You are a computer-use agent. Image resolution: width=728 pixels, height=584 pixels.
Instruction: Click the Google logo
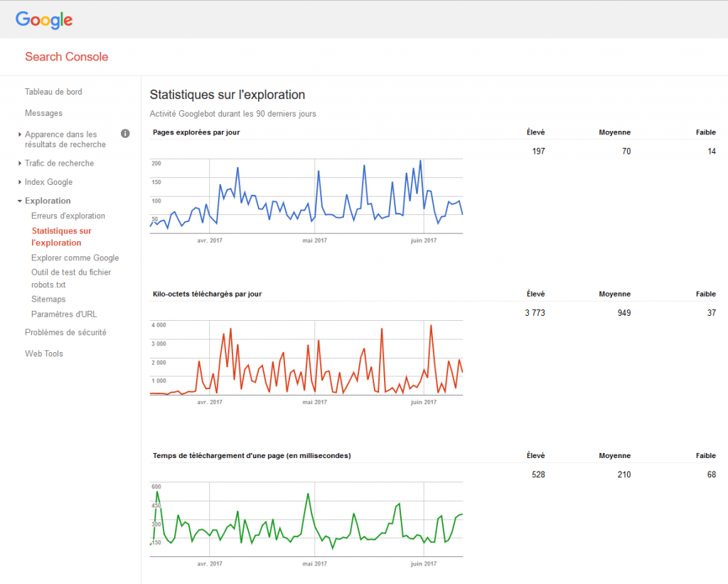tap(44, 20)
